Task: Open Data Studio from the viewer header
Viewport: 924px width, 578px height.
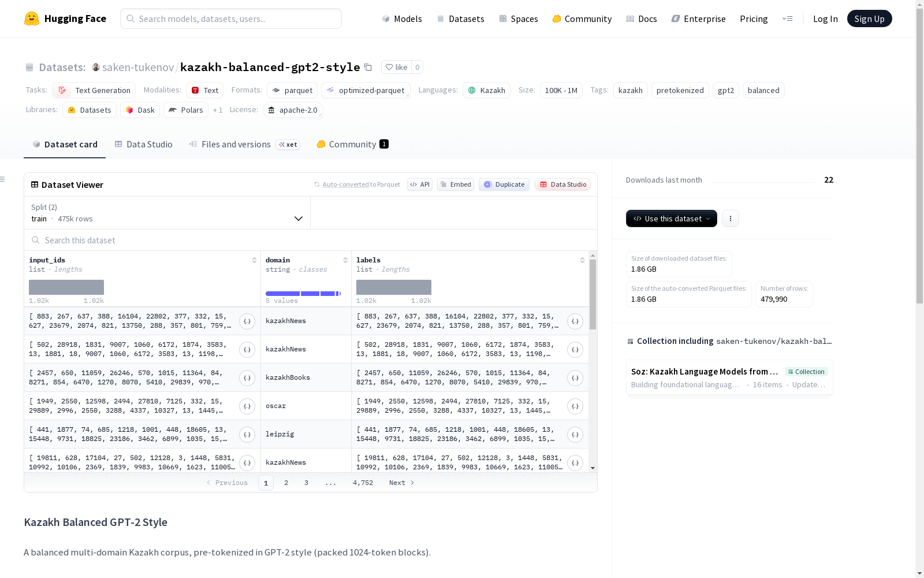Action: click(x=562, y=184)
